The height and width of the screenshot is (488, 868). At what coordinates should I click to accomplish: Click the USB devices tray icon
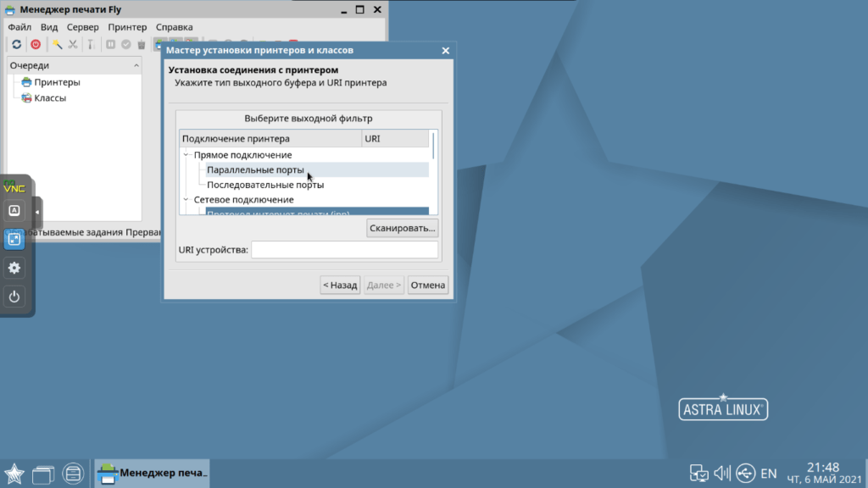coord(745,473)
